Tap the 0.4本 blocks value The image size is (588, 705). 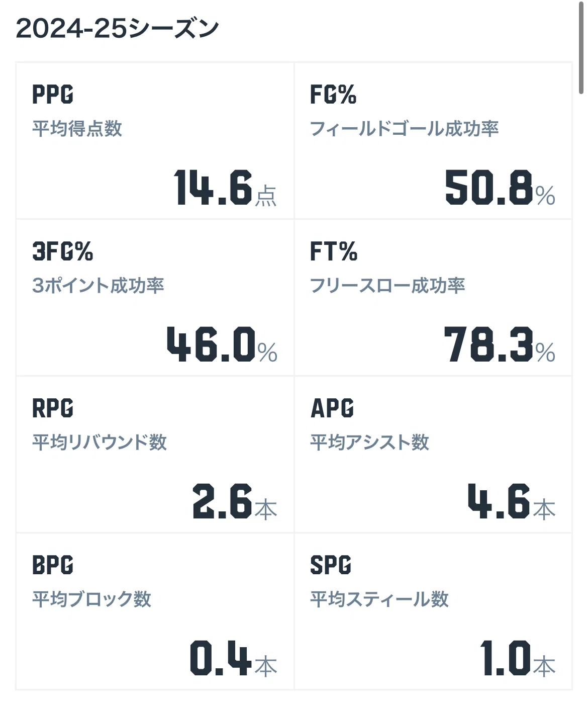234,658
